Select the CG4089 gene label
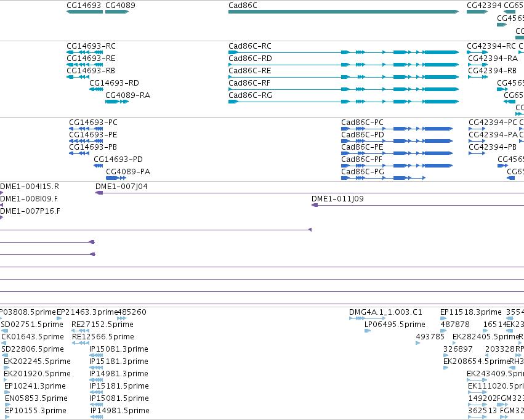 point(120,6)
